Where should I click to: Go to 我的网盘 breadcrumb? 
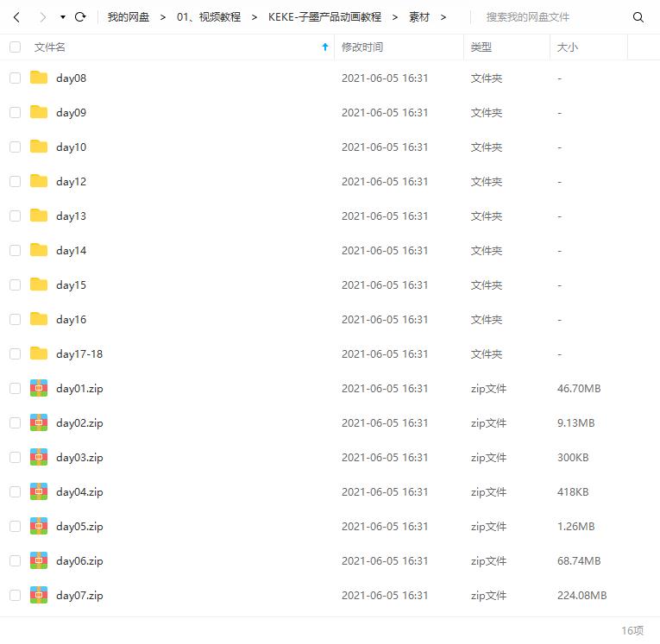coord(129,17)
